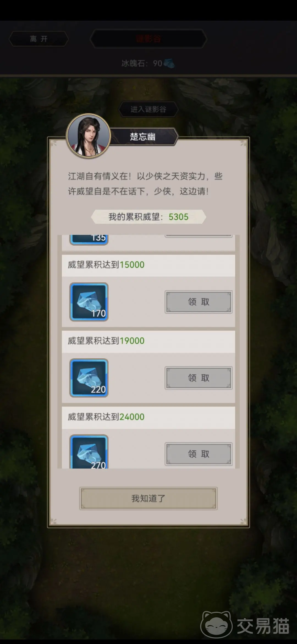
Task: Click the 楚忘幽 name plate
Action: [143, 137]
